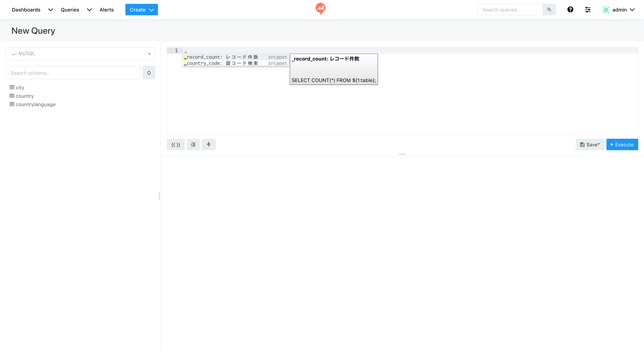Screen dimensions: 644x351
Task: Click the city table icon
Action: pos(12,87)
